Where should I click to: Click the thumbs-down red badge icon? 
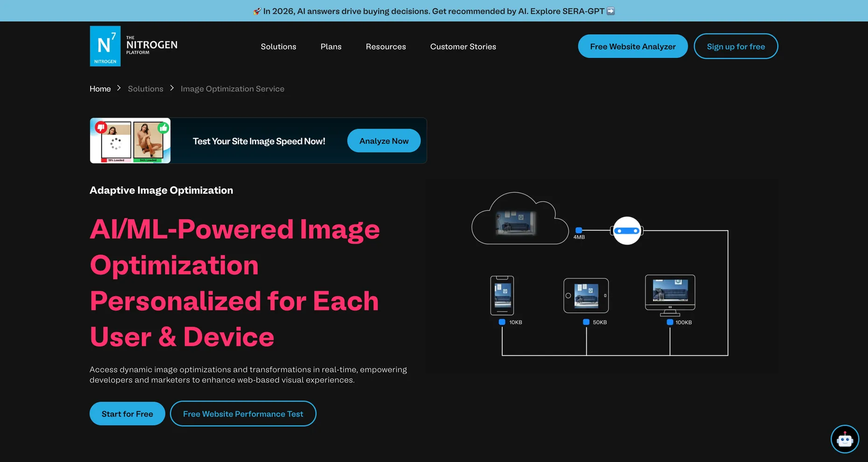click(x=101, y=127)
